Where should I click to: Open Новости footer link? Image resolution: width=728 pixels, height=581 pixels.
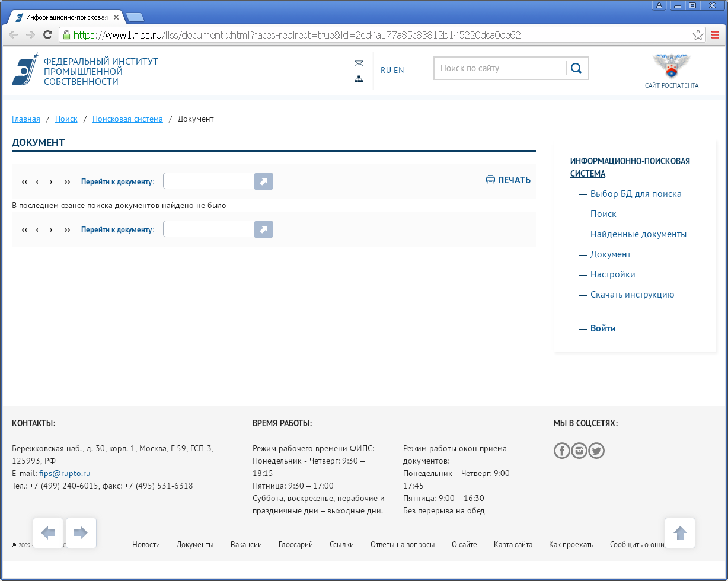[146, 544]
